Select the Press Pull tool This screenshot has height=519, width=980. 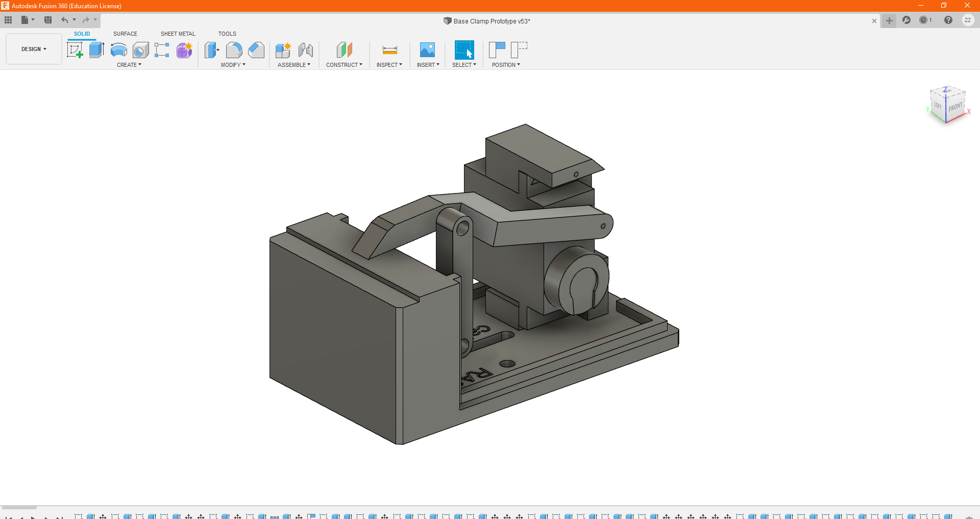coord(212,50)
